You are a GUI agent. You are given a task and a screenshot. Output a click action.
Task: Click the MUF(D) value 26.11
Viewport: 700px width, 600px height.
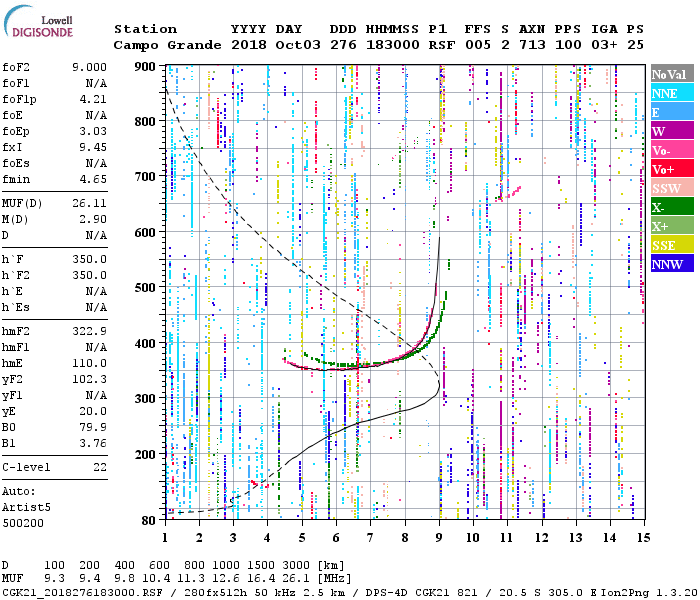(x=89, y=204)
